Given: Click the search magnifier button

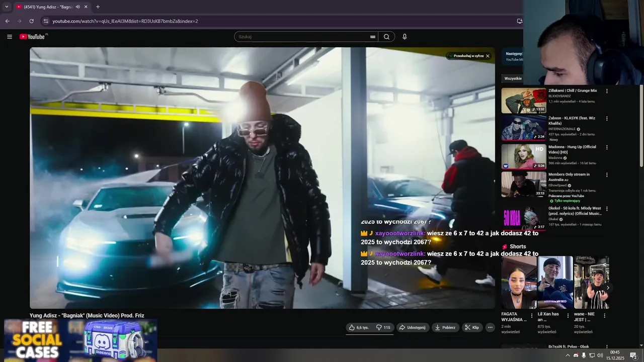Looking at the screenshot, I should click(386, 37).
